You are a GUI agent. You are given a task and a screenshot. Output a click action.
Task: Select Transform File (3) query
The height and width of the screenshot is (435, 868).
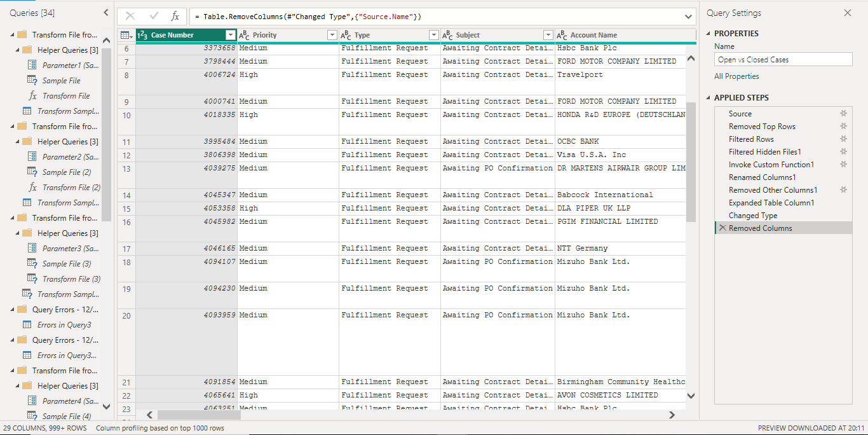point(71,279)
